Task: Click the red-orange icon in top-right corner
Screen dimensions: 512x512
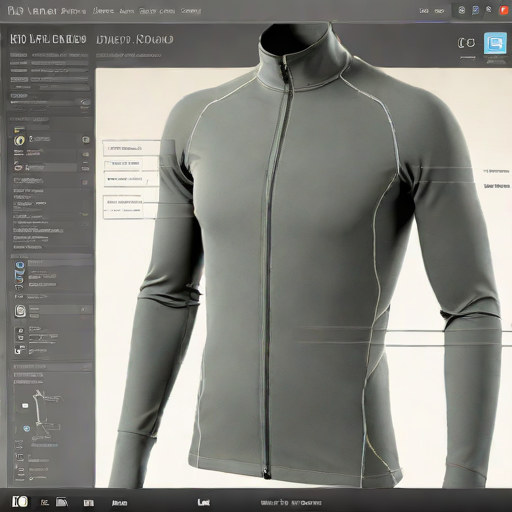Action: coord(503,10)
